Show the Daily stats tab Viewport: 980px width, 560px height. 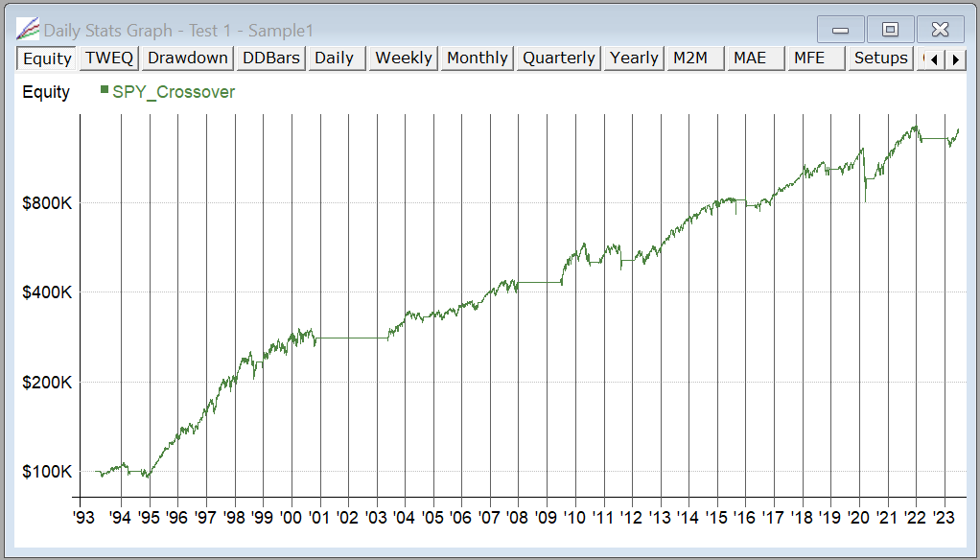tap(335, 58)
